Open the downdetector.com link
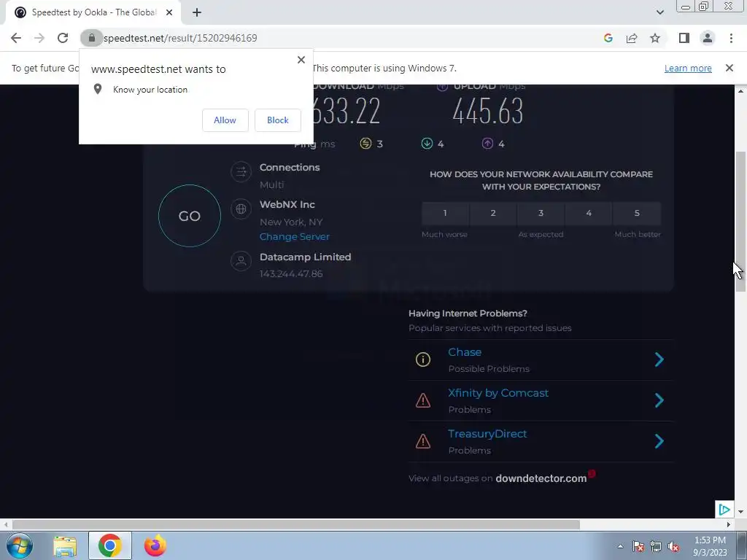This screenshot has height=560, width=747. point(541,478)
